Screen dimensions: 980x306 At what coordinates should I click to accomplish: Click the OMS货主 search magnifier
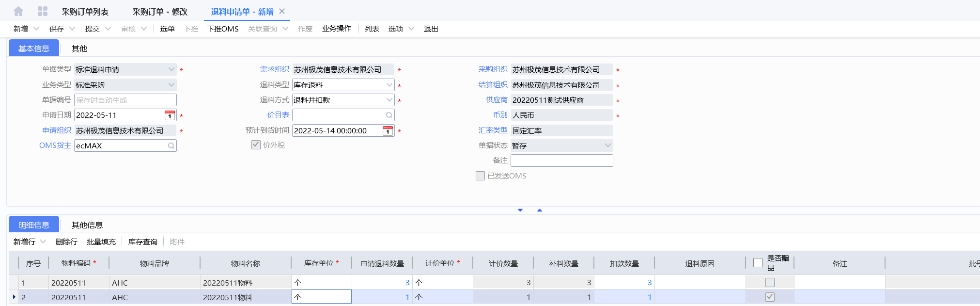(171, 146)
